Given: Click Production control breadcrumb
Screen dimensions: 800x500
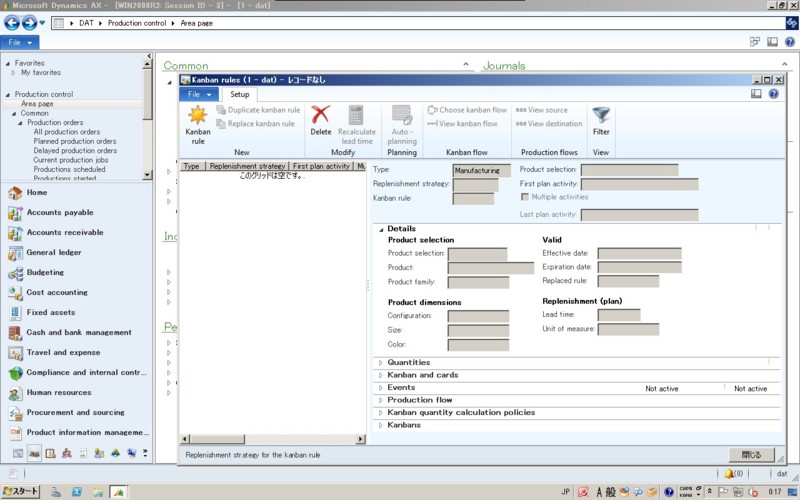Looking at the screenshot, I should [x=137, y=23].
